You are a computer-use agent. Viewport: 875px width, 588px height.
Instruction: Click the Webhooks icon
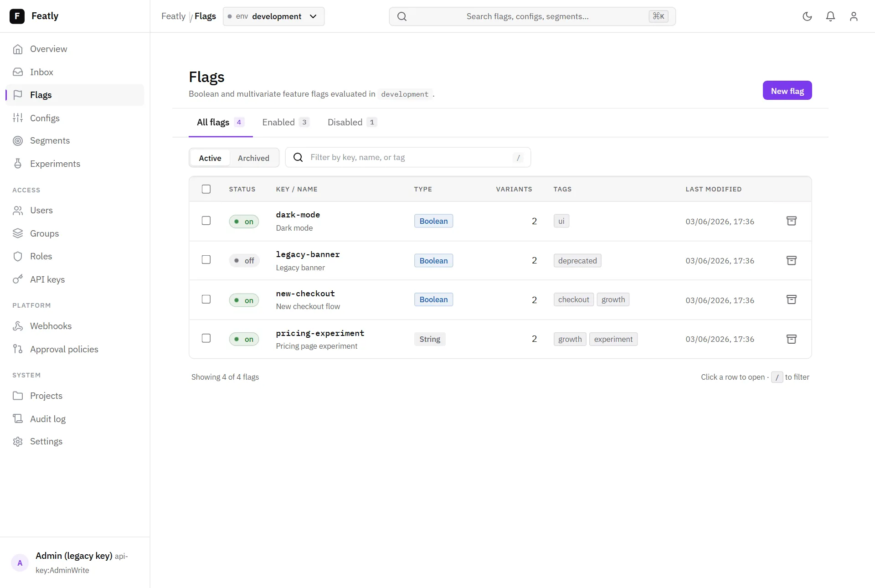18,326
